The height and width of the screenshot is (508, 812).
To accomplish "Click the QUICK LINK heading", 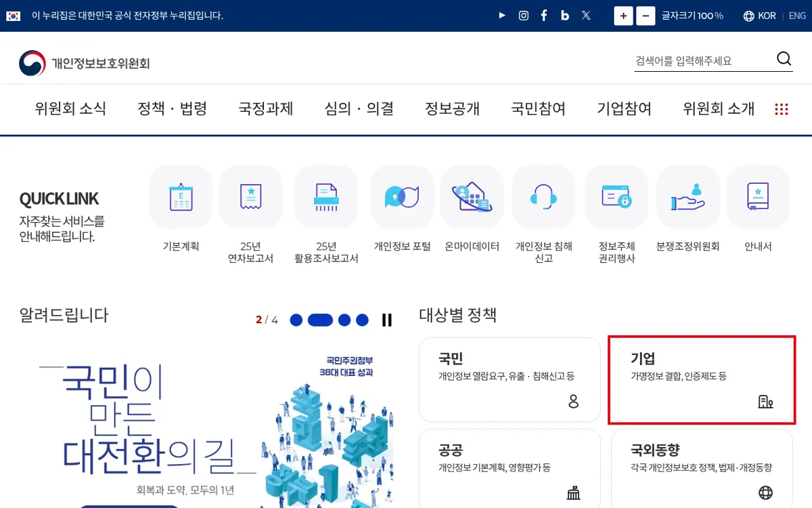I will click(59, 198).
